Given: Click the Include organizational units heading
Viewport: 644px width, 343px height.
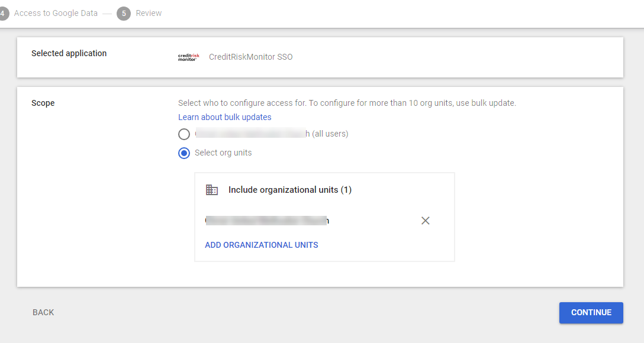Looking at the screenshot, I should click(x=290, y=190).
